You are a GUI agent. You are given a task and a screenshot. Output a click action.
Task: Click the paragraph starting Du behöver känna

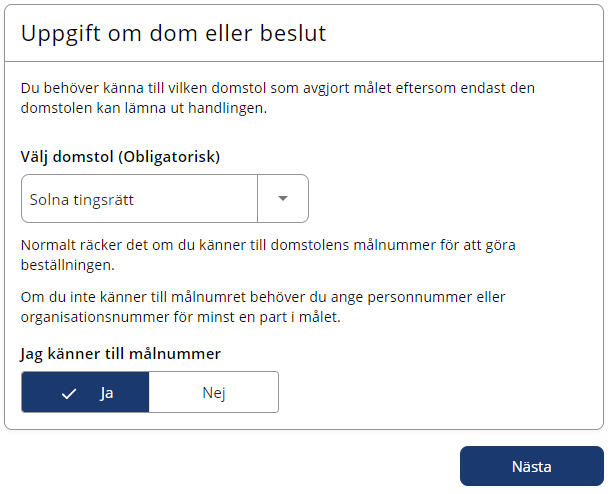(277, 98)
